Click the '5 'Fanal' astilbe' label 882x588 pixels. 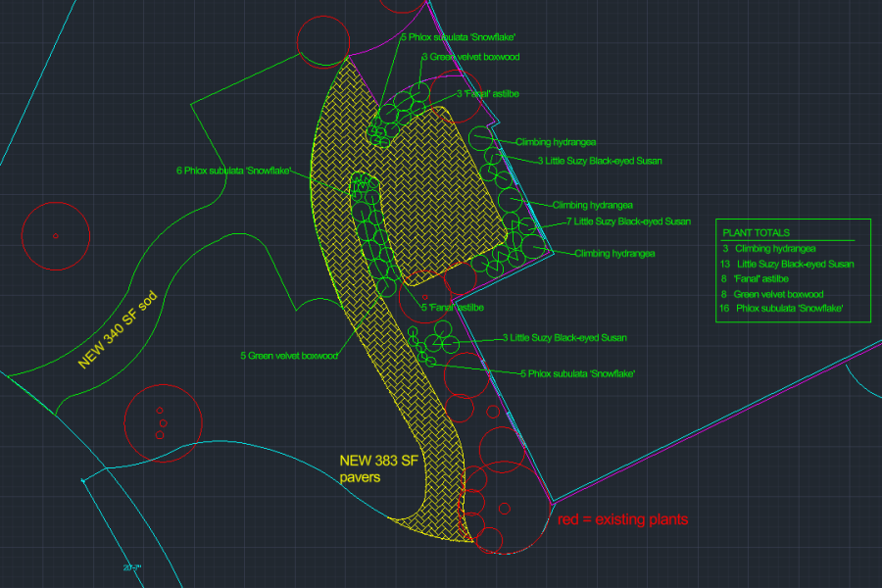click(453, 308)
